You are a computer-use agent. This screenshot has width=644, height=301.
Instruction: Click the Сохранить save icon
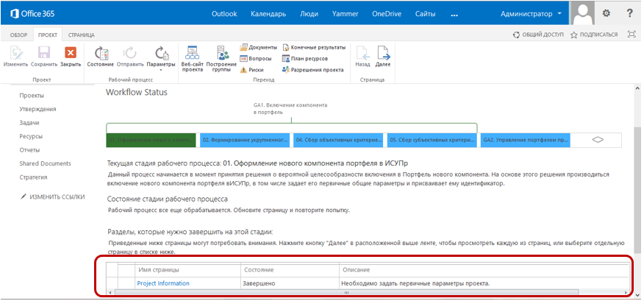pos(44,57)
